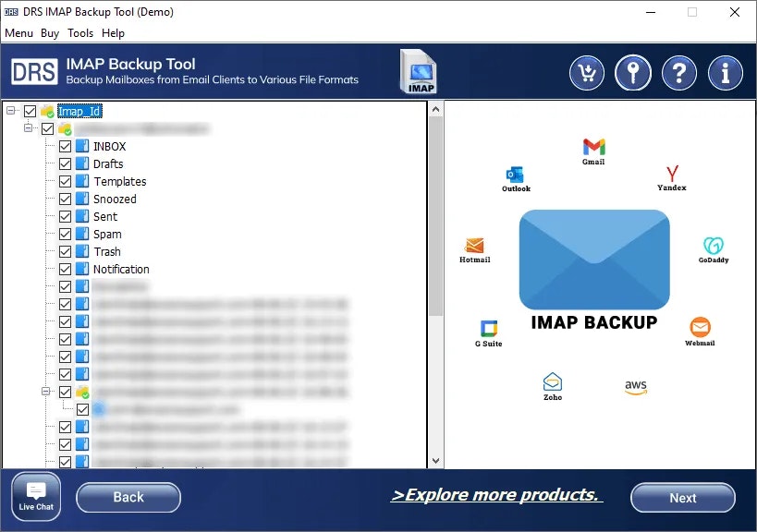Select the Sent folder label
The image size is (757, 532).
105,216
